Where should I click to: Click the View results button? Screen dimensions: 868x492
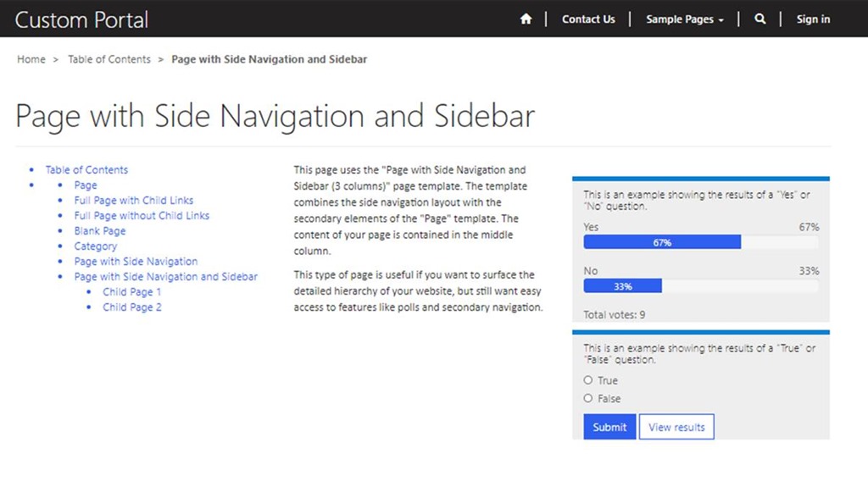[676, 428]
